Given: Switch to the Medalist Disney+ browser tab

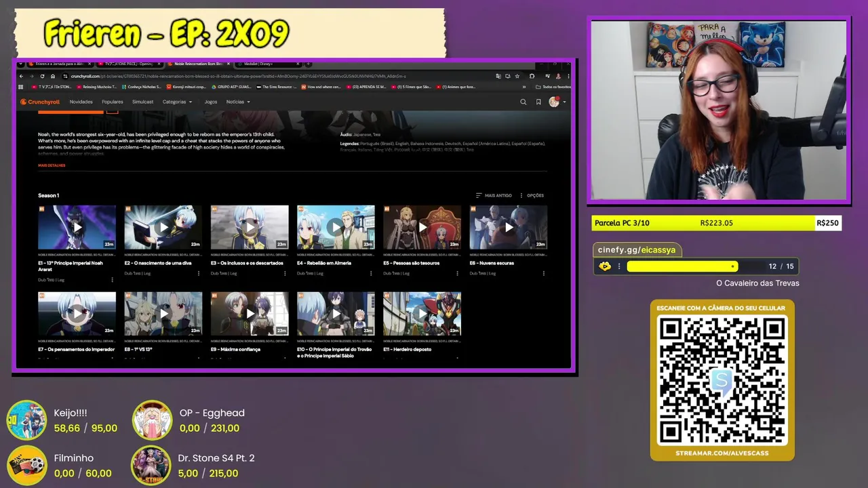Looking at the screenshot, I should (x=269, y=64).
